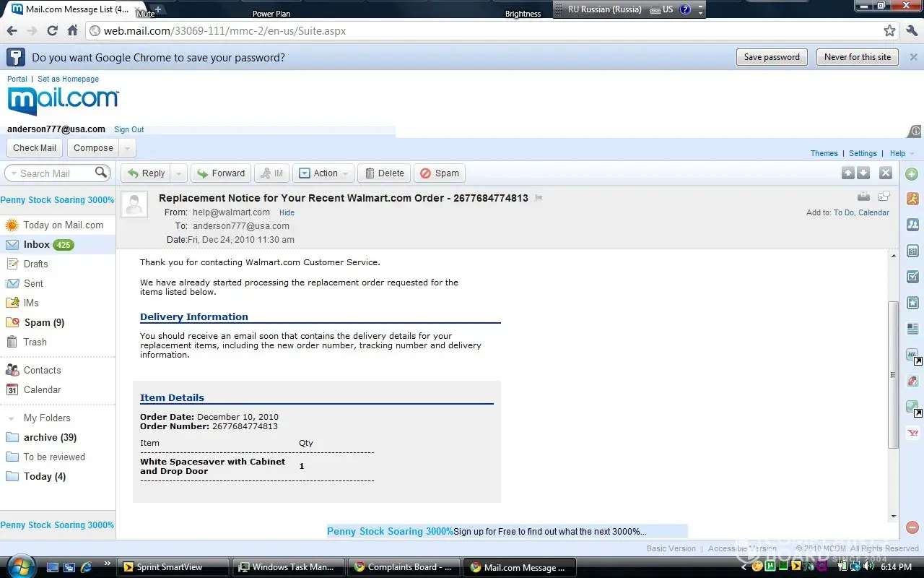This screenshot has width=924, height=578.
Task: Hide the sender details
Action: point(287,213)
